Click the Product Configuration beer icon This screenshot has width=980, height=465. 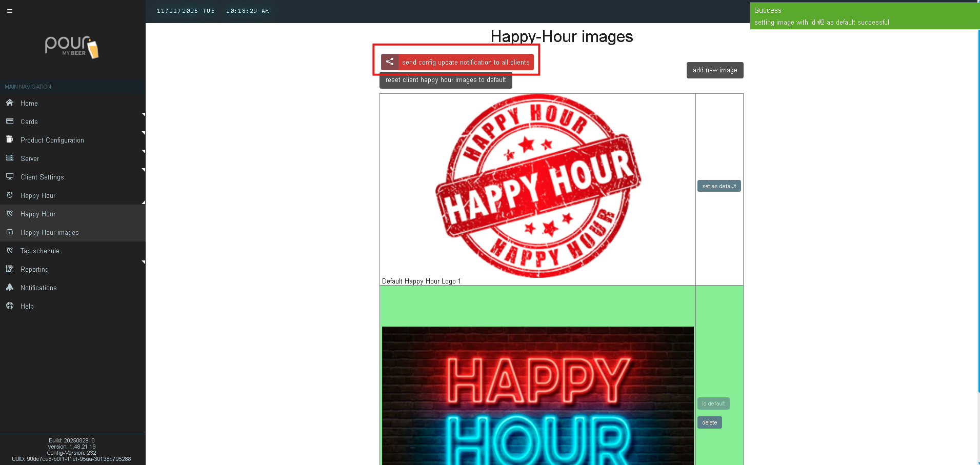(x=10, y=139)
